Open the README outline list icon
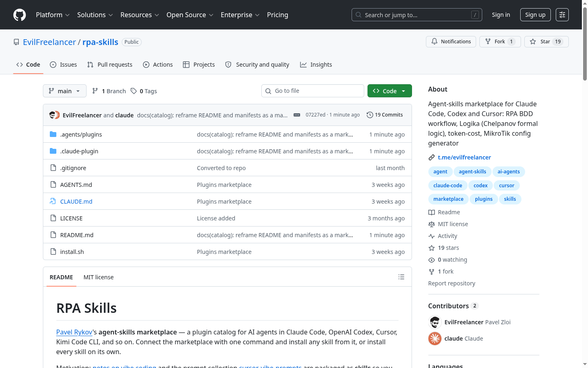The image size is (588, 368). coord(401,277)
